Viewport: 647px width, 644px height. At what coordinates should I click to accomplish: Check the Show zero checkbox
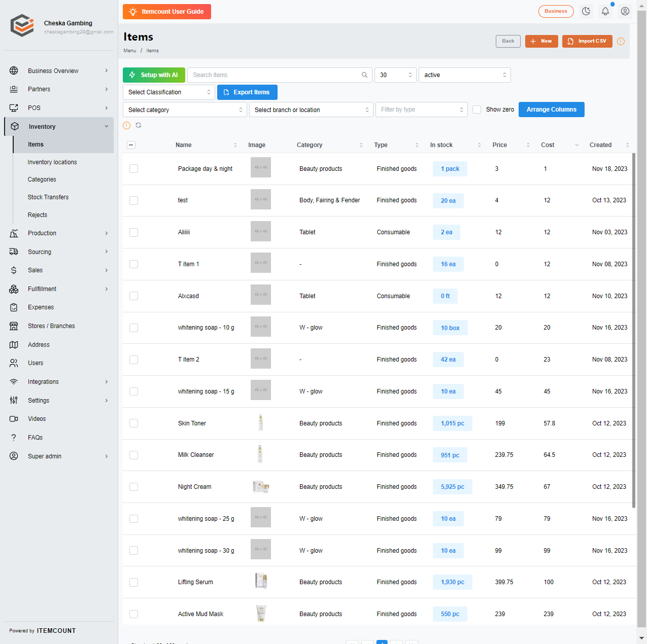click(x=476, y=110)
